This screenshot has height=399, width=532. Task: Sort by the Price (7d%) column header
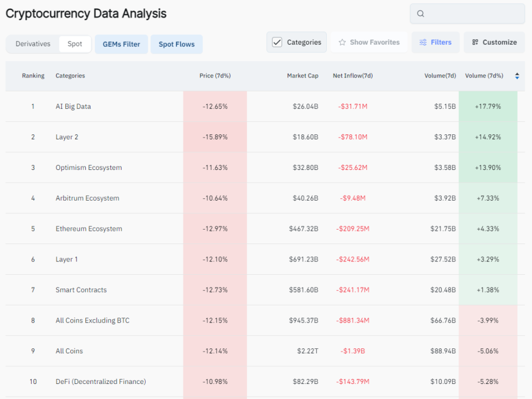[x=215, y=76]
